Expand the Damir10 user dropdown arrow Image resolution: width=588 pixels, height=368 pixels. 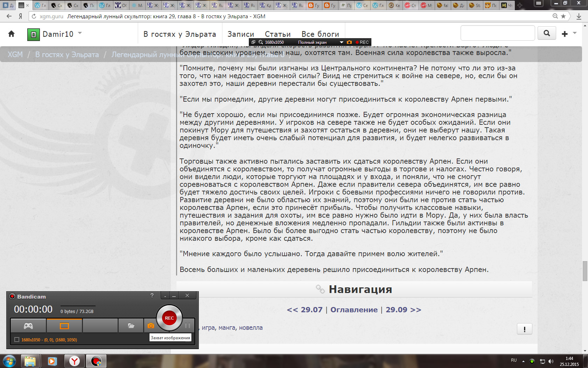[x=80, y=33]
